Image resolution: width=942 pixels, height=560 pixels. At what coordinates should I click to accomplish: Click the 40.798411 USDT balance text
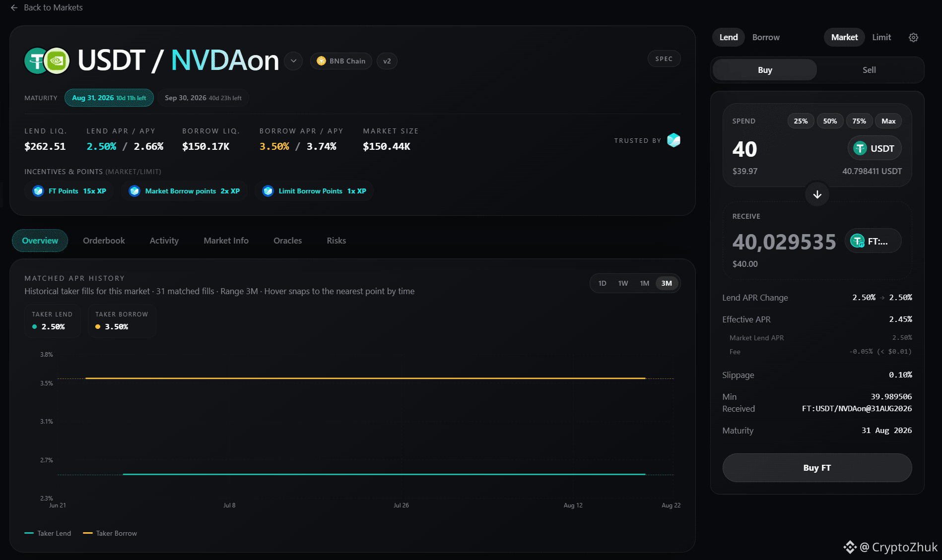click(872, 171)
